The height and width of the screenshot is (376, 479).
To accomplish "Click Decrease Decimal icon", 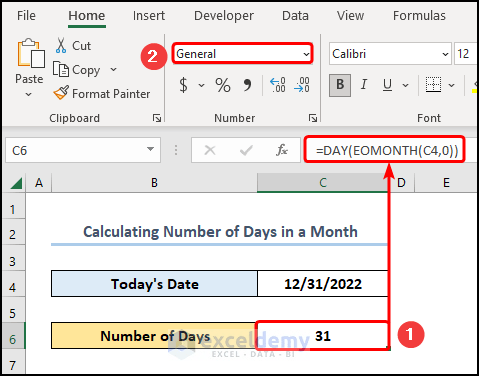I will tap(302, 85).
